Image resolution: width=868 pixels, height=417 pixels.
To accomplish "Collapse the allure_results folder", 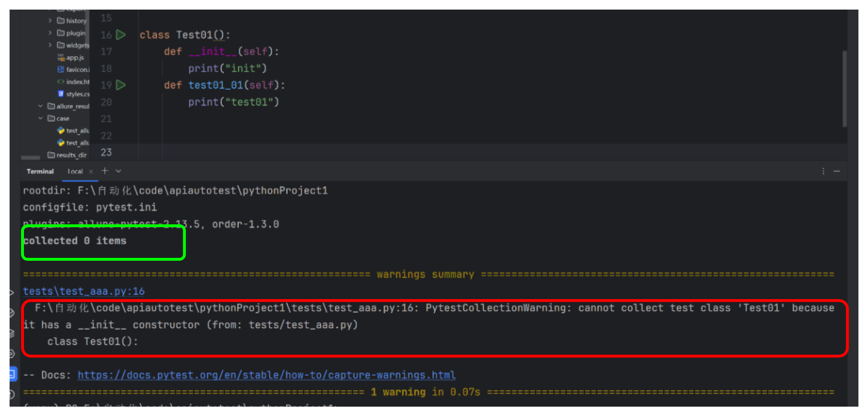I will coord(40,106).
